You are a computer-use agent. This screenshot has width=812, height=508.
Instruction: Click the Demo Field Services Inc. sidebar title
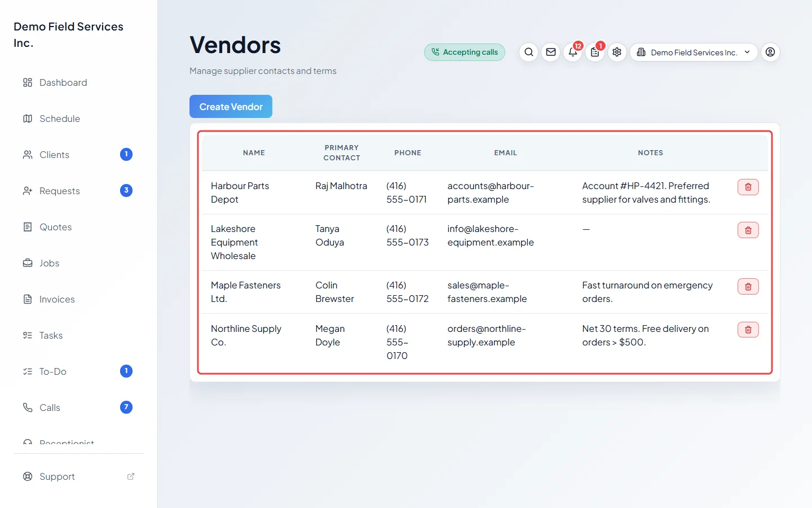(x=68, y=34)
